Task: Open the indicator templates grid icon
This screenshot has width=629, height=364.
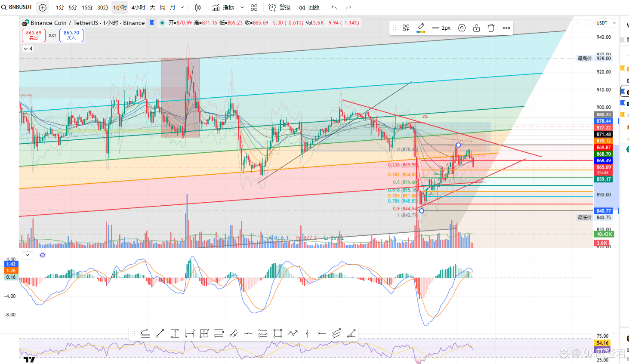Action: coord(254,7)
